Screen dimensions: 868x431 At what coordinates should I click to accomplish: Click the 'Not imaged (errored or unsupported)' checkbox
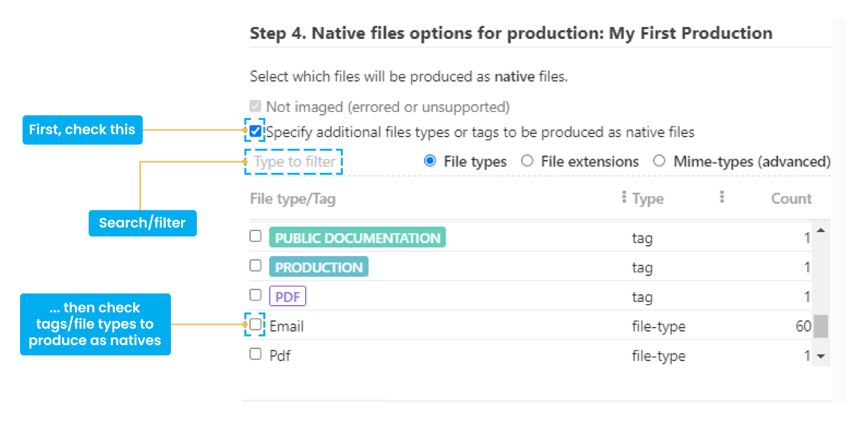click(x=255, y=106)
